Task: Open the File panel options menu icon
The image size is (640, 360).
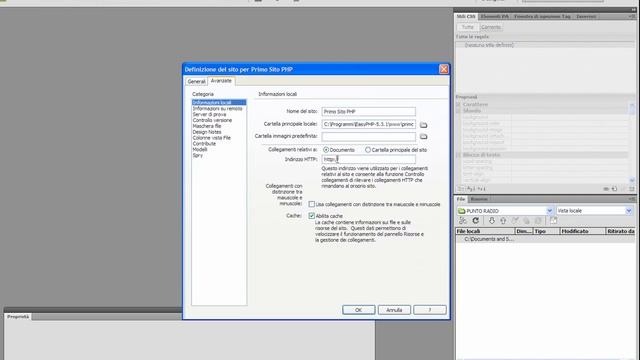Action: pos(631,199)
